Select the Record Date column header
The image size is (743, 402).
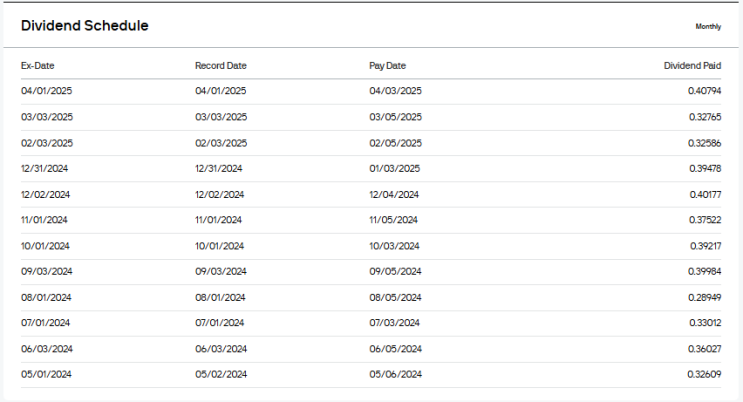click(x=221, y=66)
